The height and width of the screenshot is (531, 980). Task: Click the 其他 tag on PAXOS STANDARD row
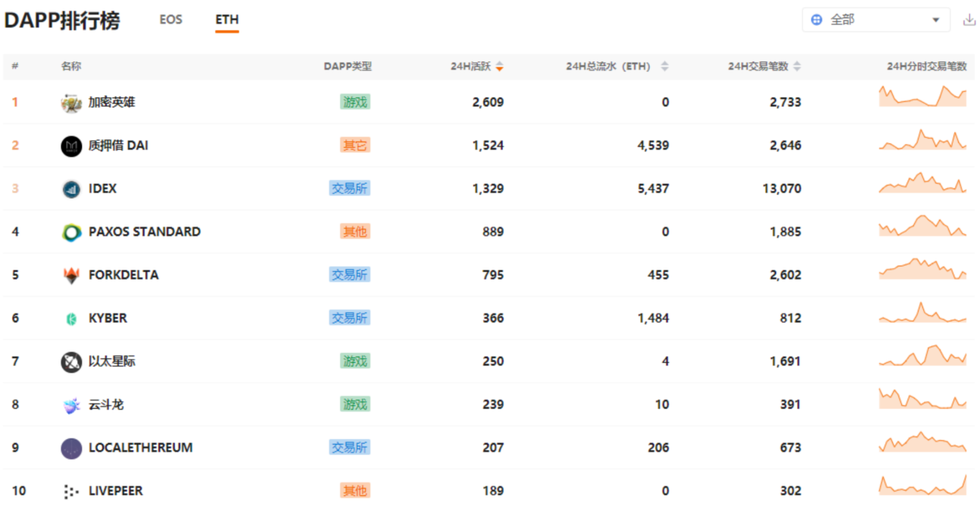(354, 232)
